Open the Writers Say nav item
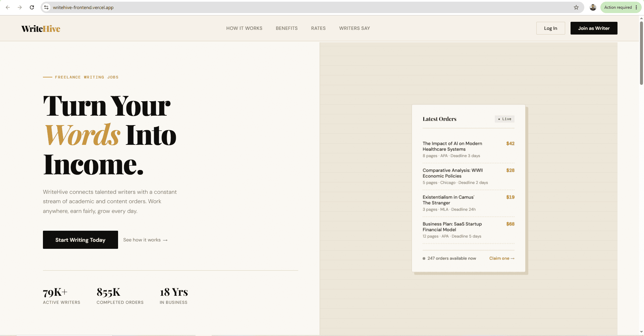 [x=355, y=28]
